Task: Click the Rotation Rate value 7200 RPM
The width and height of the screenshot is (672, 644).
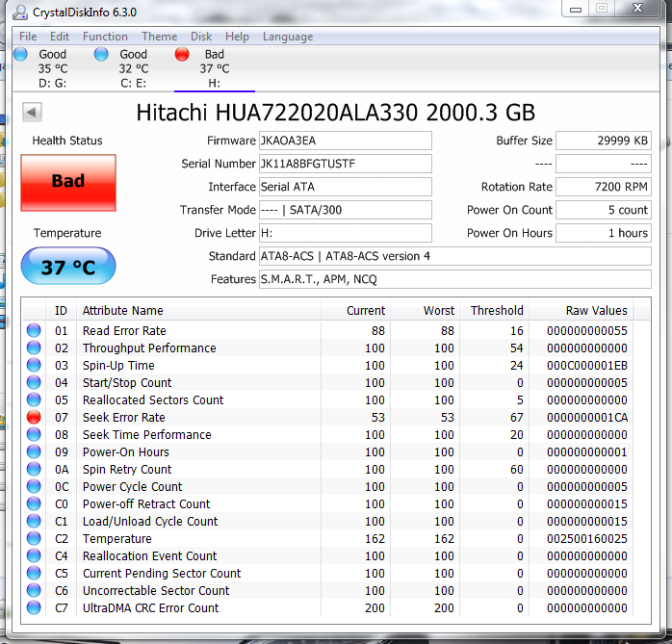Action: [x=604, y=187]
